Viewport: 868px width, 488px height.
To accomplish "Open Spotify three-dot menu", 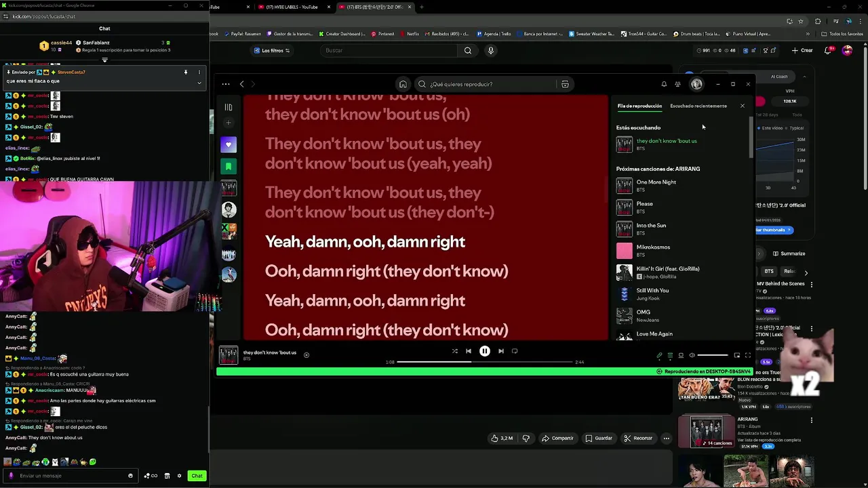I will [226, 84].
